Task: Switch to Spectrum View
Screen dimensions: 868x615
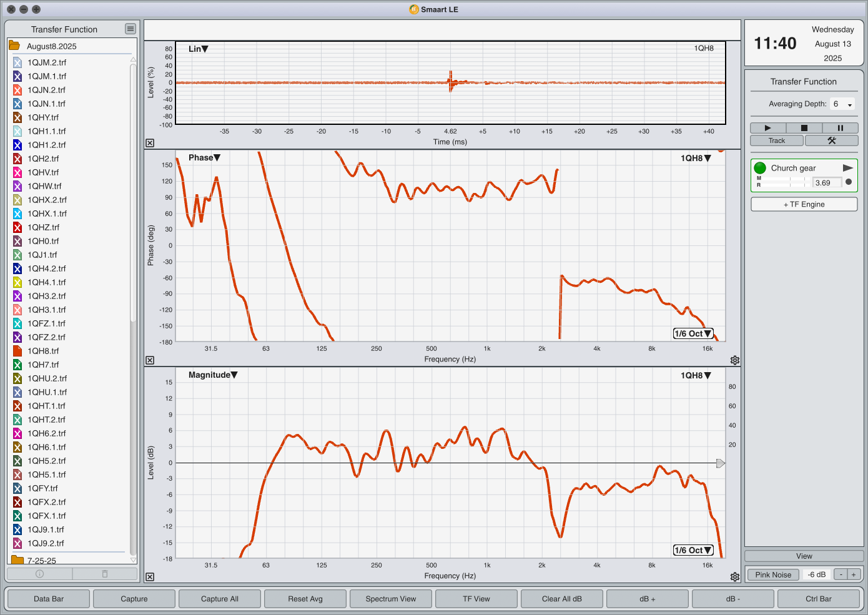Action: [391, 599]
